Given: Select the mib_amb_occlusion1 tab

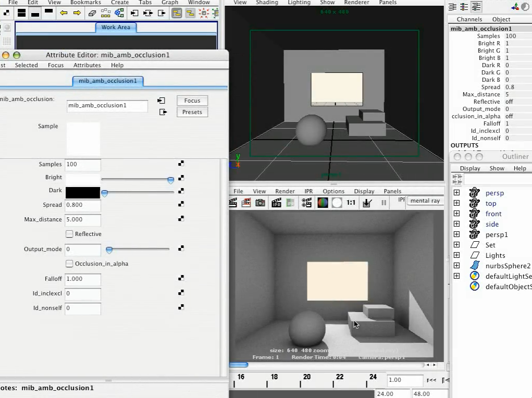Looking at the screenshot, I should click(x=108, y=81).
